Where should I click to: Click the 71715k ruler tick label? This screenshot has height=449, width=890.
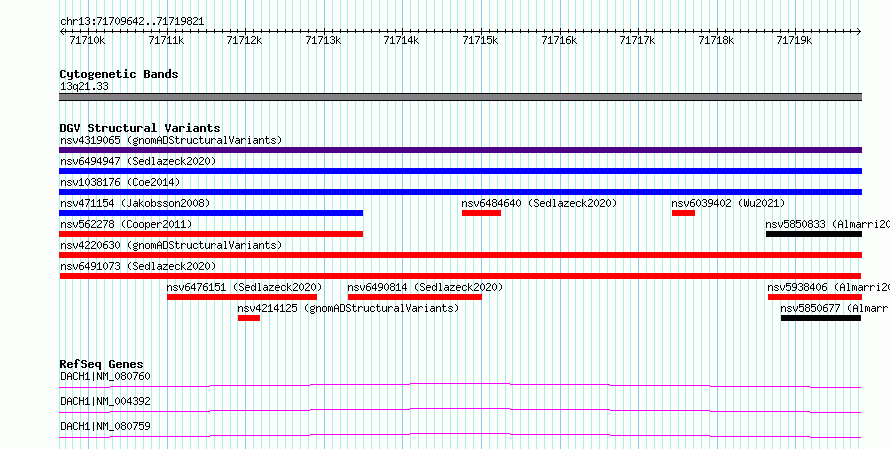[480, 41]
